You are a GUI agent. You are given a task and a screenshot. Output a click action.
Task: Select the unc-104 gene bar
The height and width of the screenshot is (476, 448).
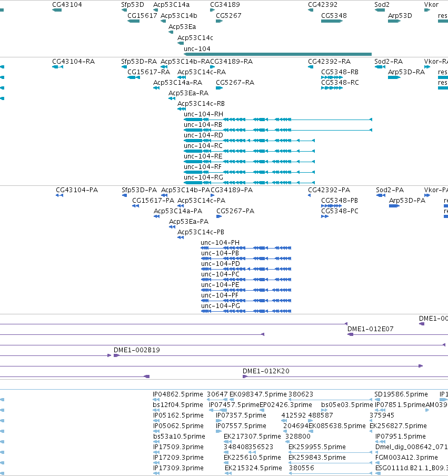click(x=277, y=54)
